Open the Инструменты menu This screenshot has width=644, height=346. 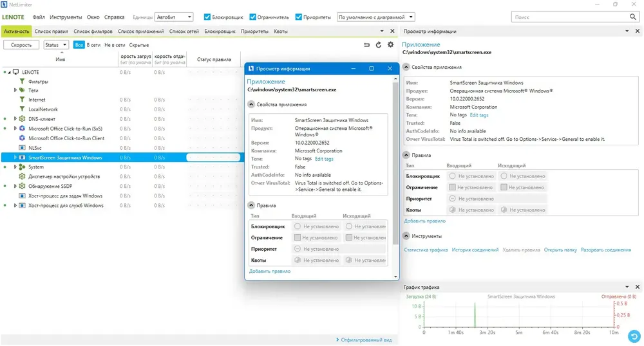[x=66, y=17]
